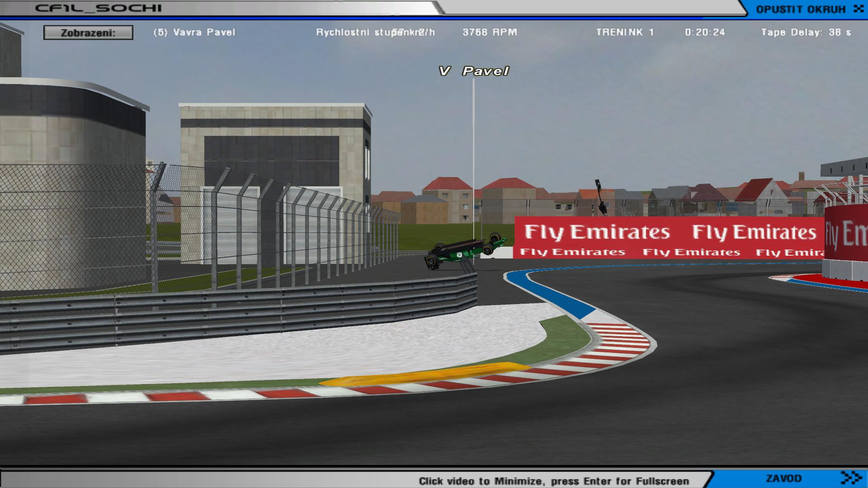Click the TRENINK 1 session label
The height and width of the screenshot is (488, 868).
point(625,33)
